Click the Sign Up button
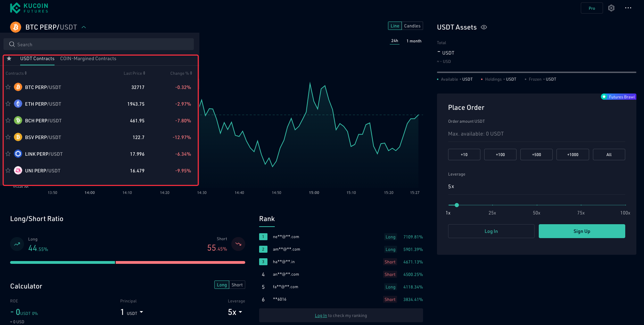644x325 pixels. tap(582, 231)
